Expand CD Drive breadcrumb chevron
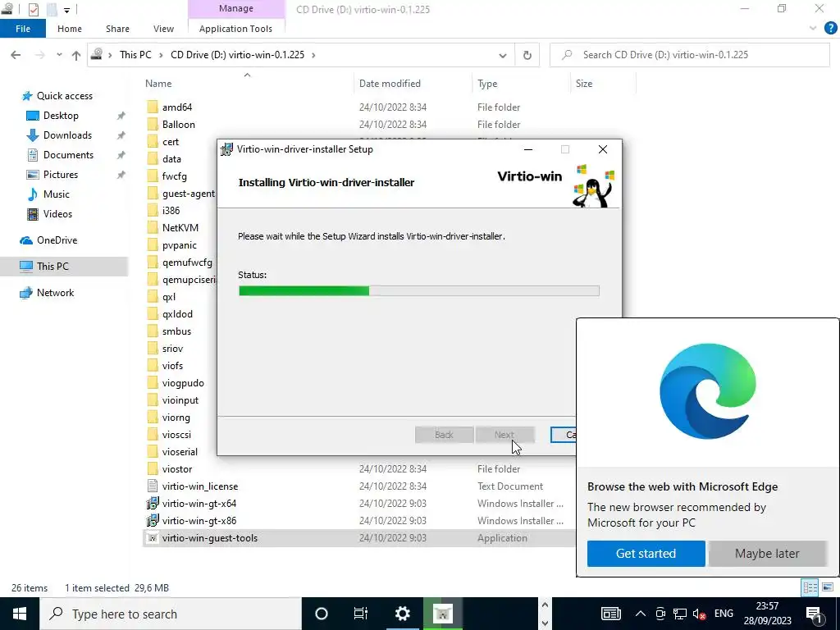 pos(313,55)
